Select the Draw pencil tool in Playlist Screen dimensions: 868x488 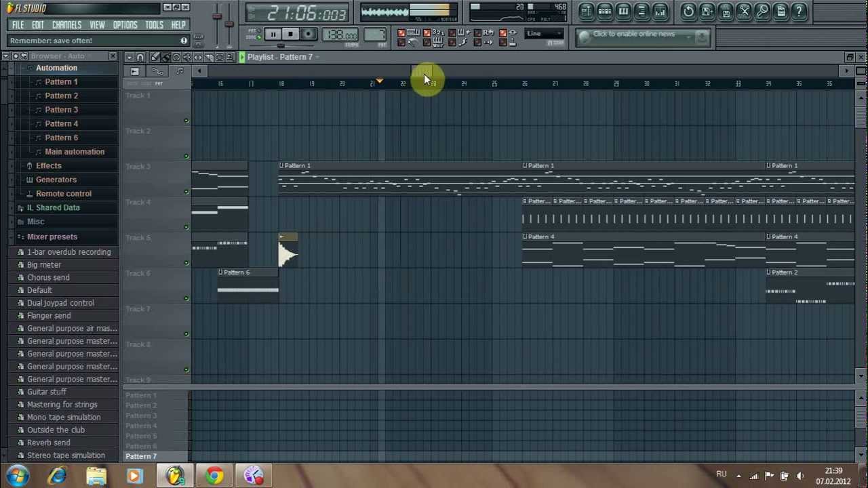click(155, 58)
